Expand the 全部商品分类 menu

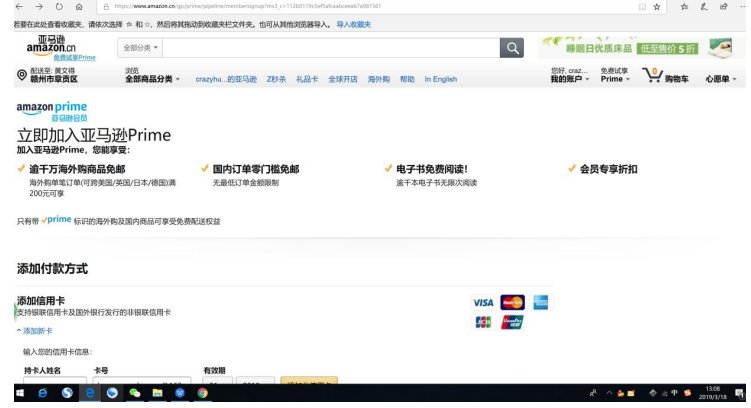click(x=152, y=79)
